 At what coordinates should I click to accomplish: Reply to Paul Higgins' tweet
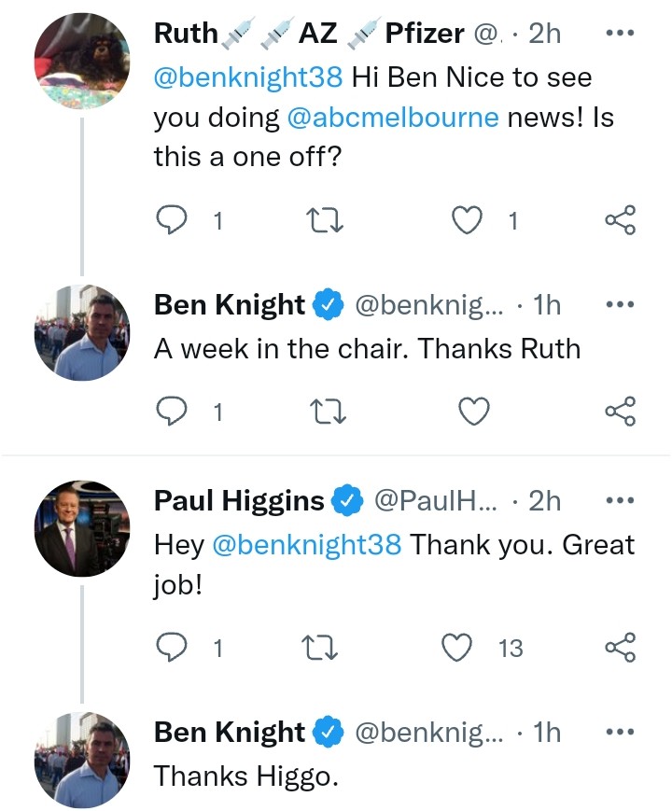(x=172, y=647)
